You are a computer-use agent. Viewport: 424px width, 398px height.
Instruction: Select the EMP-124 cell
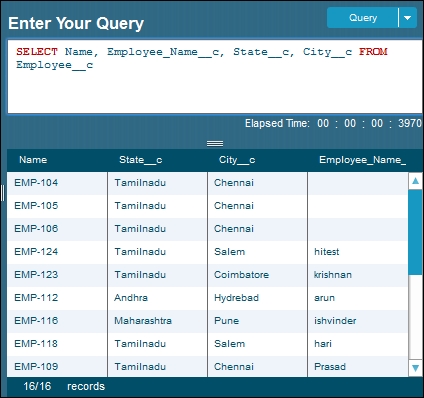pyautogui.click(x=57, y=252)
